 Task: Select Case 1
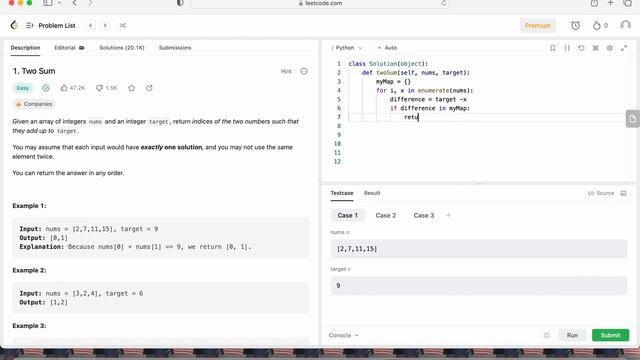click(348, 215)
